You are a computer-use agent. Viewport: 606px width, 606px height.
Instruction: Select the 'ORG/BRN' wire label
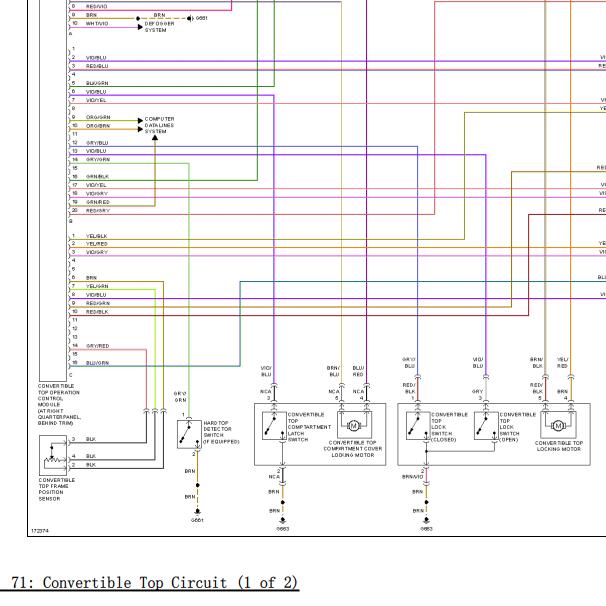pos(98,126)
